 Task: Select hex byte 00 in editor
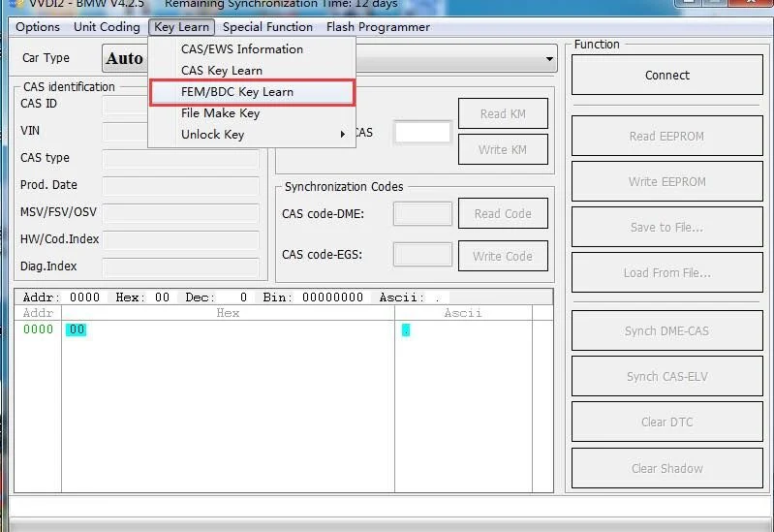tap(76, 329)
